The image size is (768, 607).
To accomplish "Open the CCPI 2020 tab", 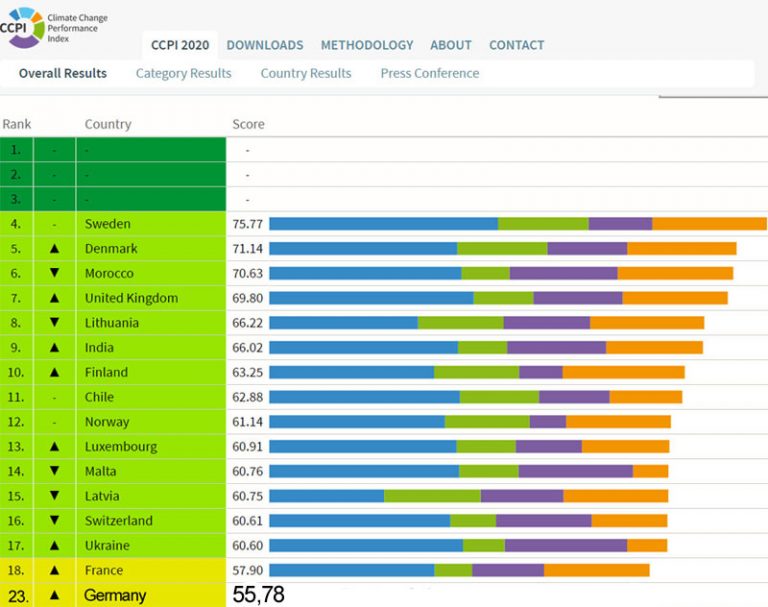I will [x=180, y=45].
